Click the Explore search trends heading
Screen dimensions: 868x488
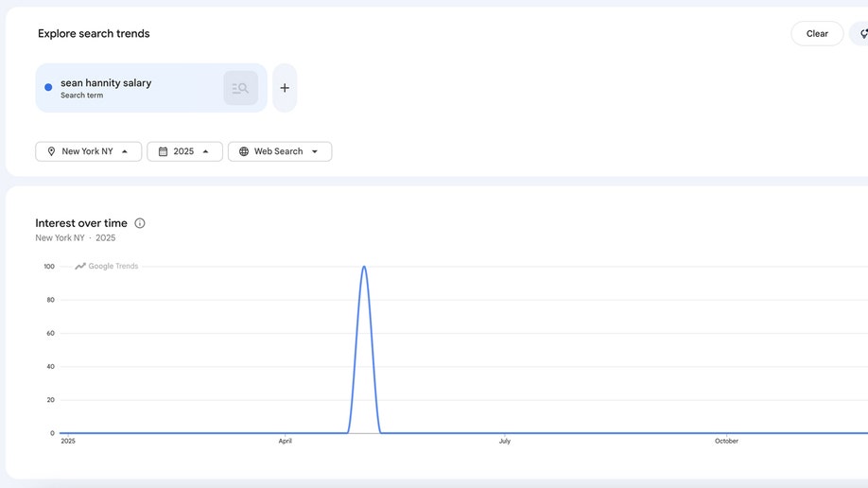pyautogui.click(x=94, y=34)
